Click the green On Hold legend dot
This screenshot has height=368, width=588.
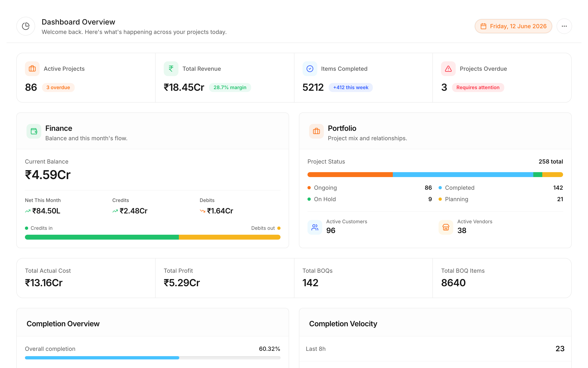point(309,199)
